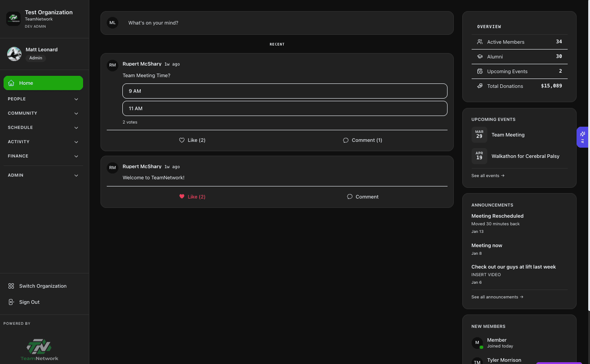Open the FINANCE menu item
Screen dimensions: 590x364
pos(43,156)
